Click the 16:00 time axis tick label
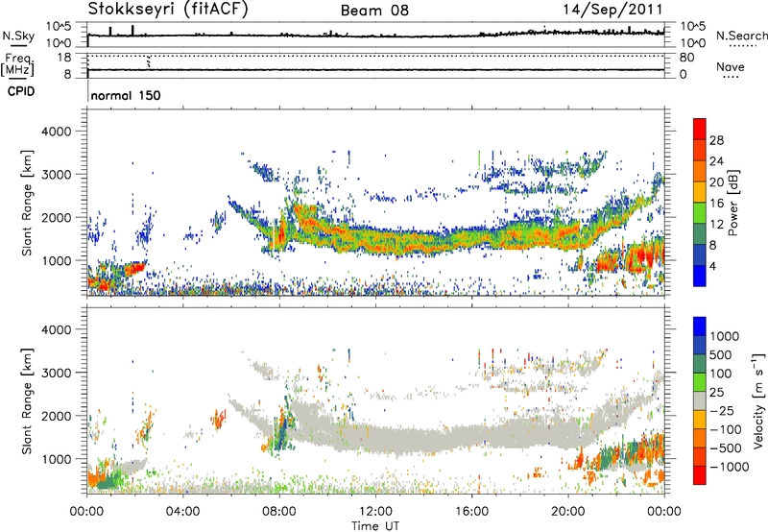768x532 pixels. [471, 512]
